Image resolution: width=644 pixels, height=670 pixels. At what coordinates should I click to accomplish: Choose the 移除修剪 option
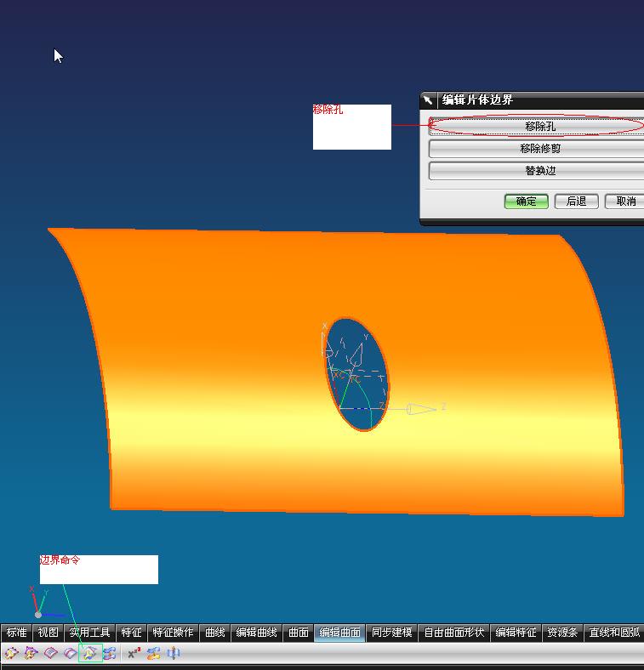(x=536, y=149)
